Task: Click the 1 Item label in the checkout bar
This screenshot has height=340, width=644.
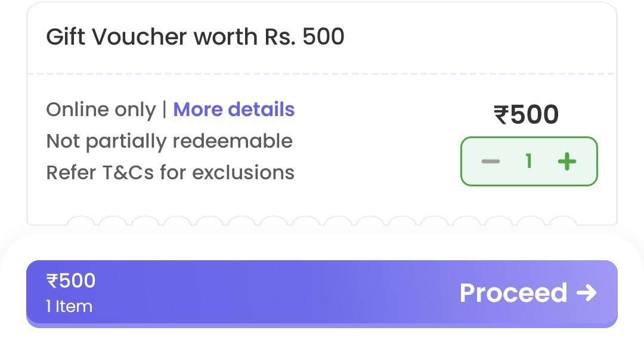Action: pos(69,307)
